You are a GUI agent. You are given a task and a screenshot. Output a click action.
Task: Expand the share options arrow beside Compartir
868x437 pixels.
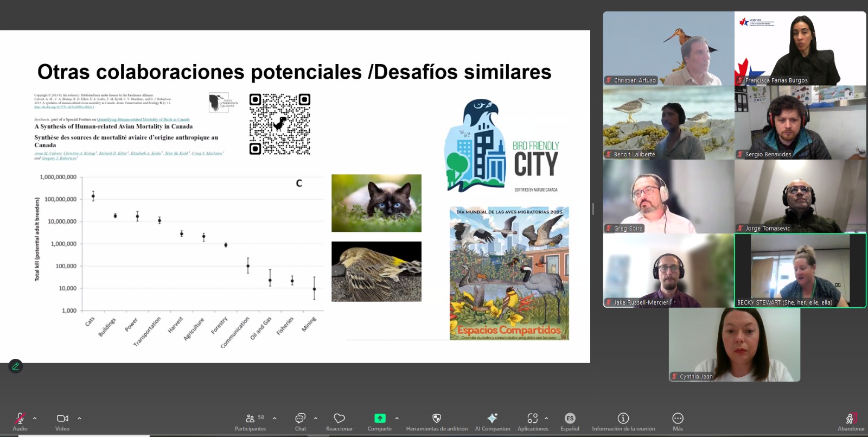[x=397, y=419]
